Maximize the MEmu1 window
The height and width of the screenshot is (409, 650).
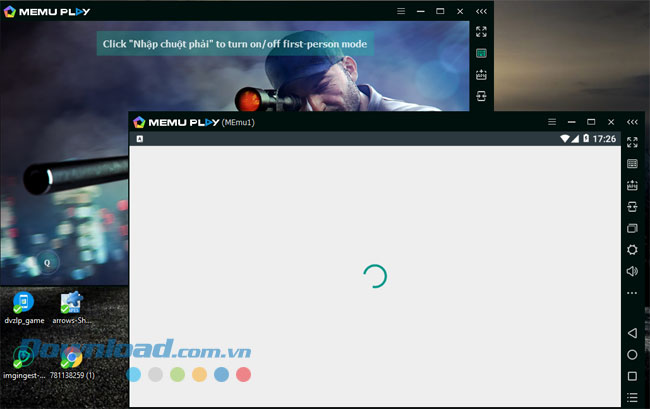591,122
